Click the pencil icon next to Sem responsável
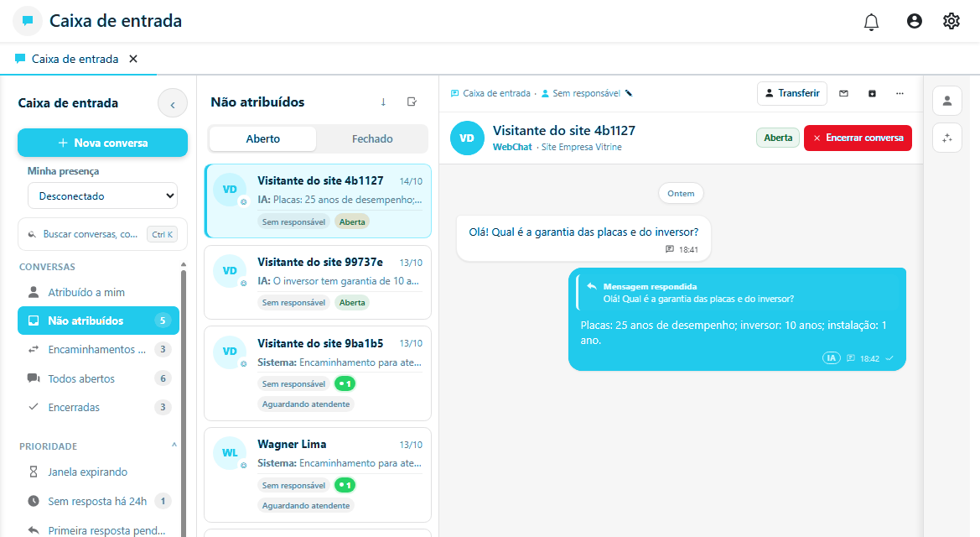The image size is (980, 537). [x=629, y=93]
